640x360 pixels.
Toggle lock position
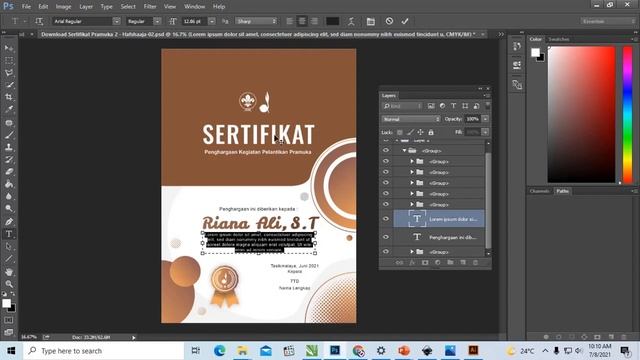tap(420, 132)
